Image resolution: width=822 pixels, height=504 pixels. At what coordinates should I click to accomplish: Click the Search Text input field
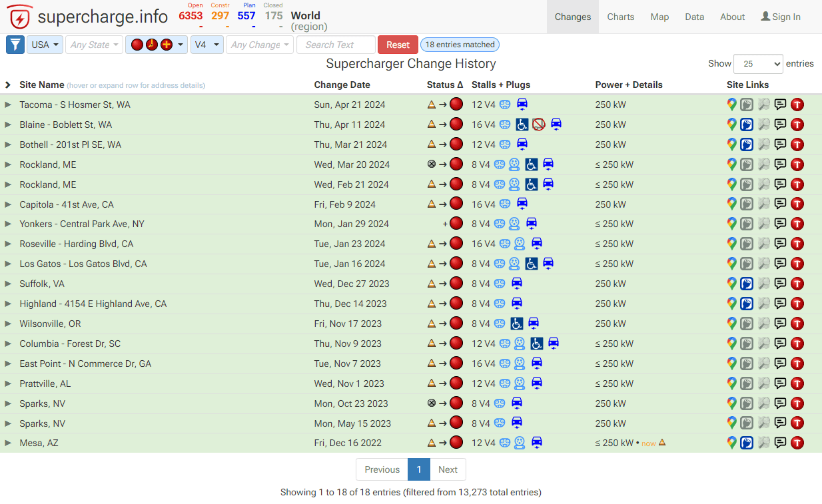pos(336,45)
